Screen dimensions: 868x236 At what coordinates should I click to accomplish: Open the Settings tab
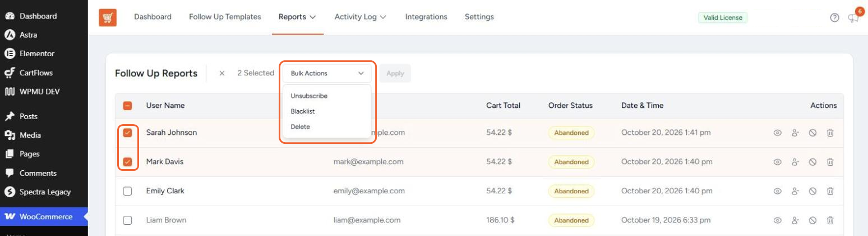(479, 17)
